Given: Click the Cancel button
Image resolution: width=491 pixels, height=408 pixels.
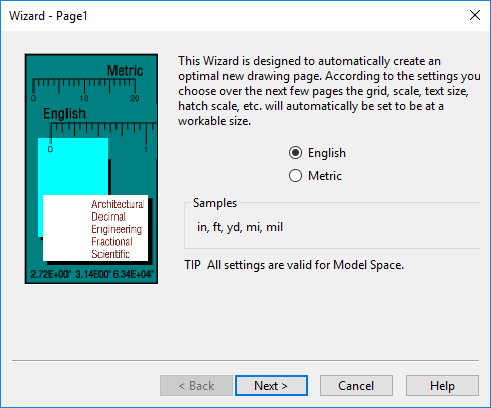Looking at the screenshot, I should tap(356, 386).
